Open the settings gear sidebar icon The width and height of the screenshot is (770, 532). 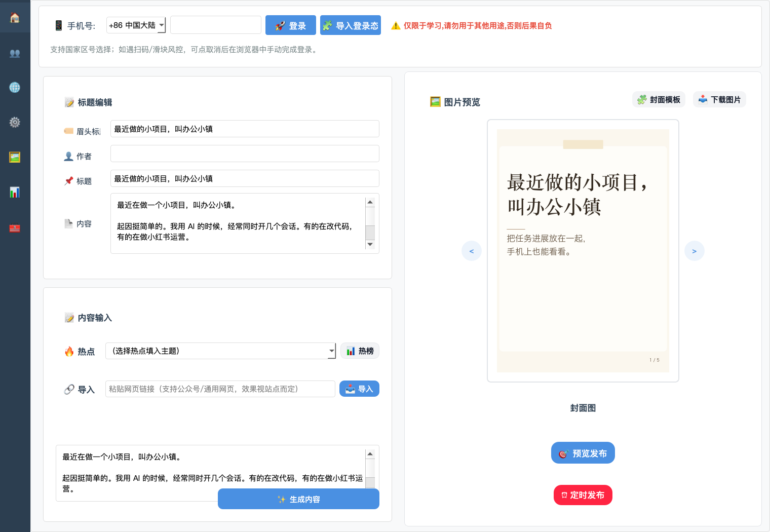point(15,122)
